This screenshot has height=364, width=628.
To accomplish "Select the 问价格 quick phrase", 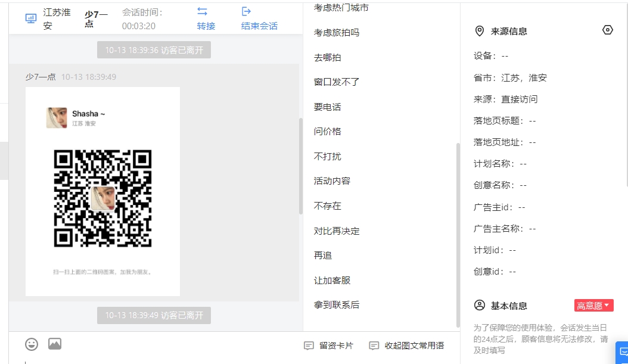I will click(x=328, y=131).
